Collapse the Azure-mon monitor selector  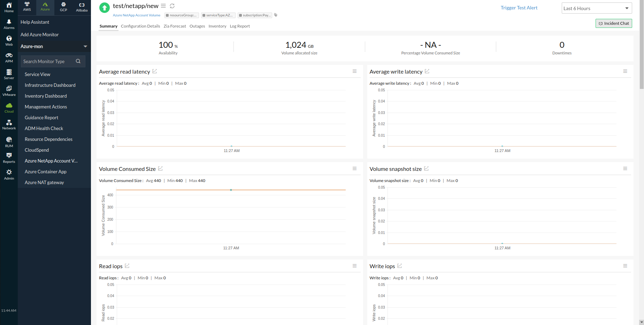[85, 46]
